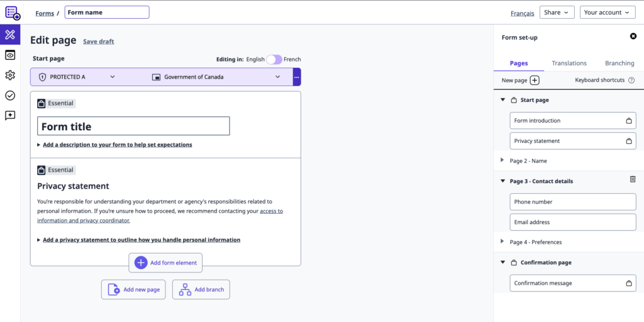Click the Form name input field
Viewport: 644px width, 322px height.
coord(107,13)
